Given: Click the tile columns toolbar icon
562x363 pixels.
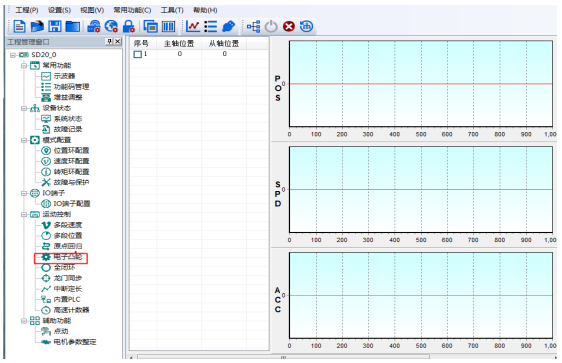Looking at the screenshot, I should [168, 26].
